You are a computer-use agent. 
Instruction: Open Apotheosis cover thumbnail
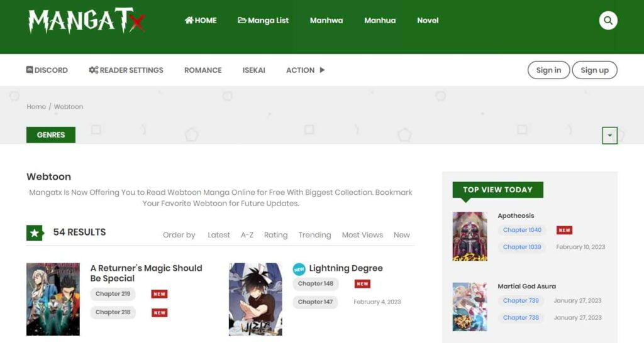click(470, 236)
